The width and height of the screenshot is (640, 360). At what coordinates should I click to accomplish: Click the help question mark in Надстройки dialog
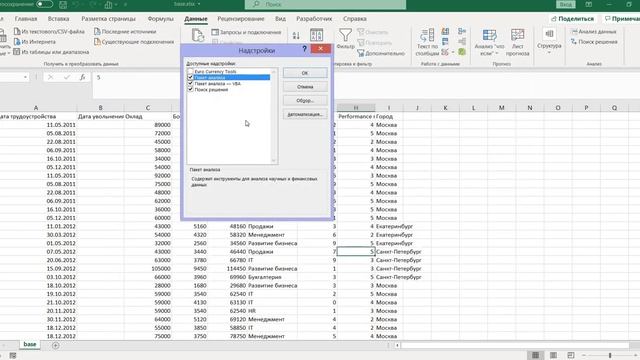304,49
